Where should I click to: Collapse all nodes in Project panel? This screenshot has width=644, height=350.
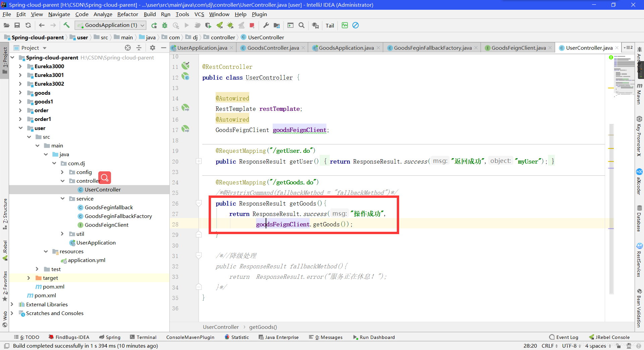pos(139,48)
